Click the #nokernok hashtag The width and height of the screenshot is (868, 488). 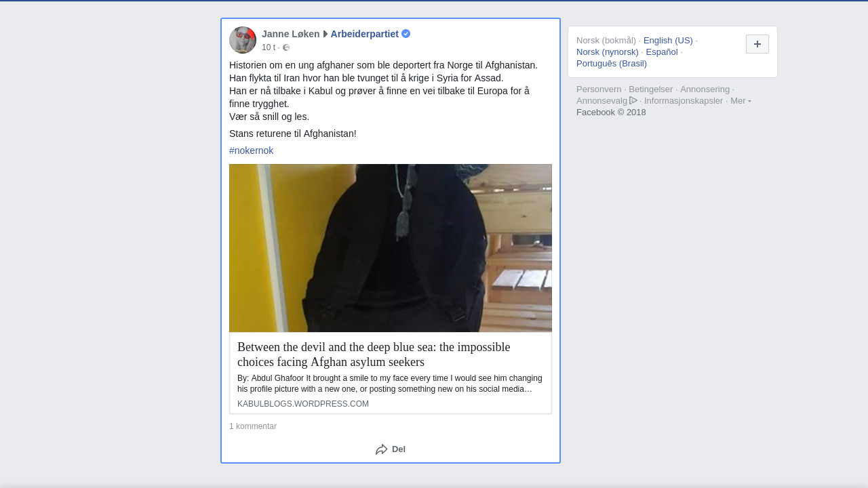pyautogui.click(x=252, y=150)
